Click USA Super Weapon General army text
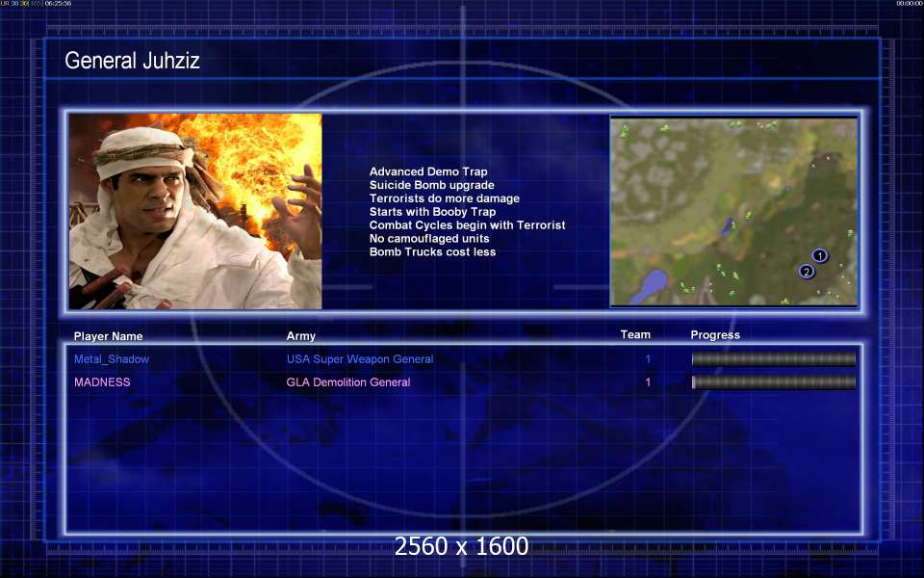Image resolution: width=924 pixels, height=578 pixels. pos(359,359)
